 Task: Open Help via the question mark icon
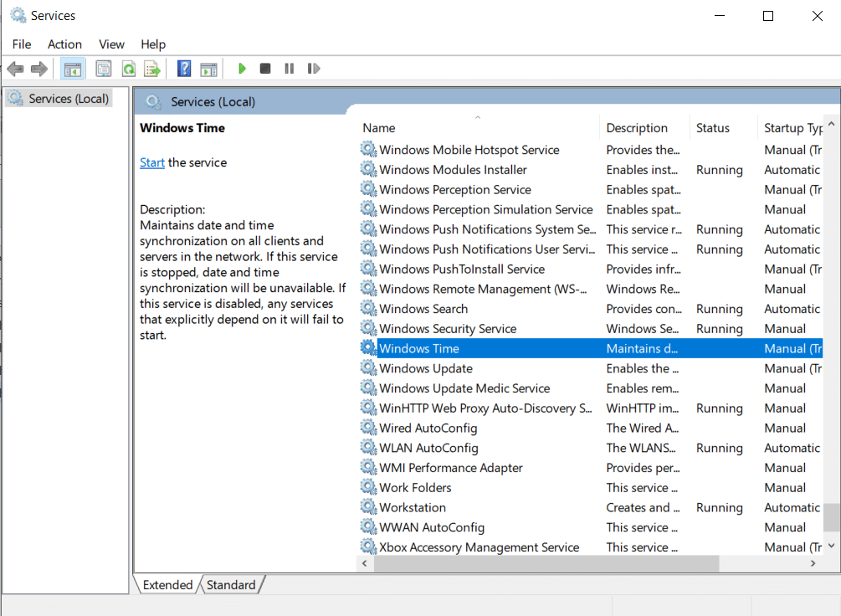pos(184,69)
